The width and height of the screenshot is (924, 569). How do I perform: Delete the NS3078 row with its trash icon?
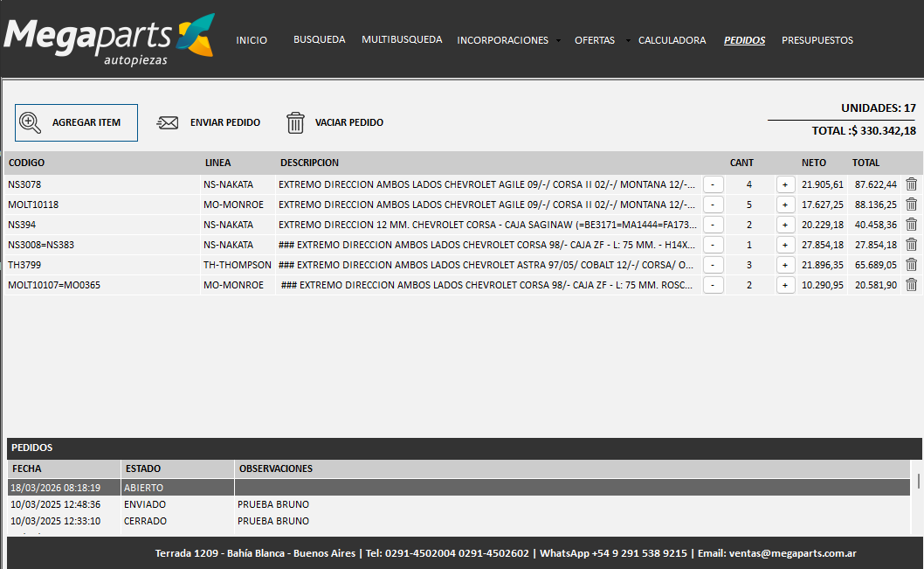click(911, 184)
